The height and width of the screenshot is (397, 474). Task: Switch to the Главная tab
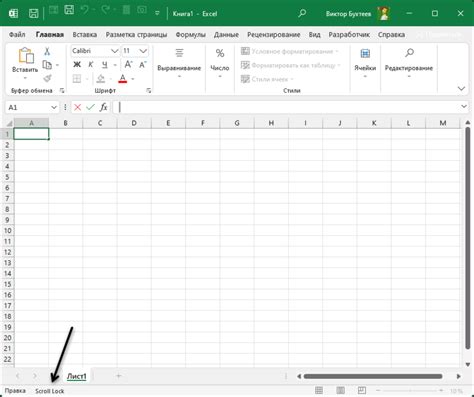pos(50,35)
